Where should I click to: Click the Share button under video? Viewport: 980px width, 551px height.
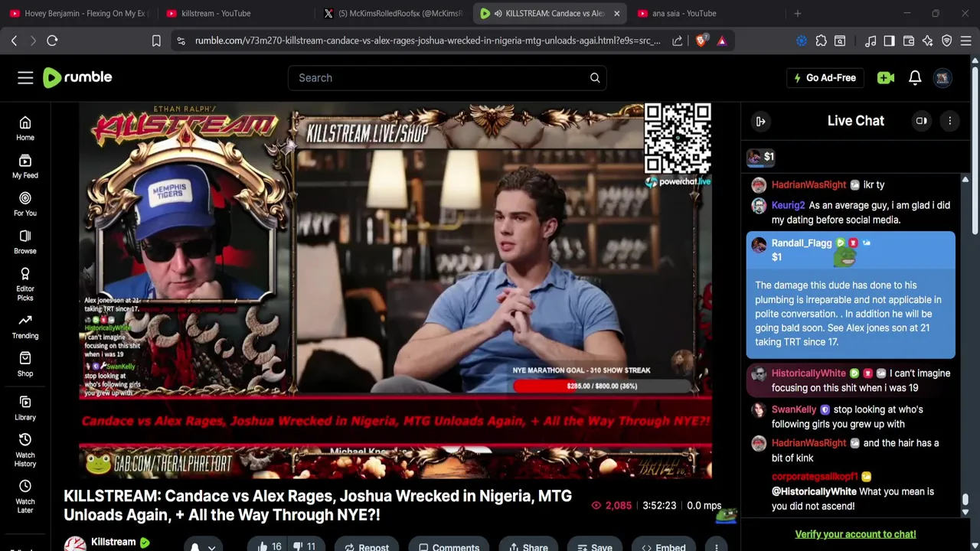(x=528, y=546)
